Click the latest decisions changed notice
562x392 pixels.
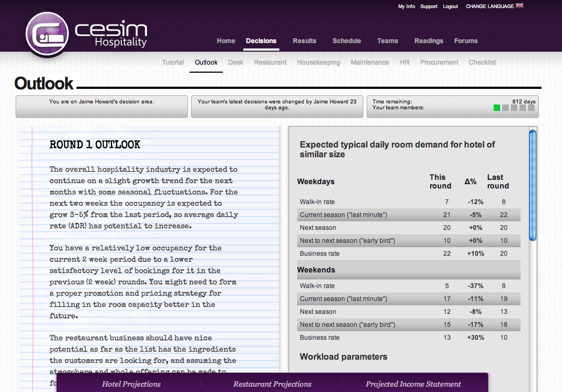pos(277,106)
